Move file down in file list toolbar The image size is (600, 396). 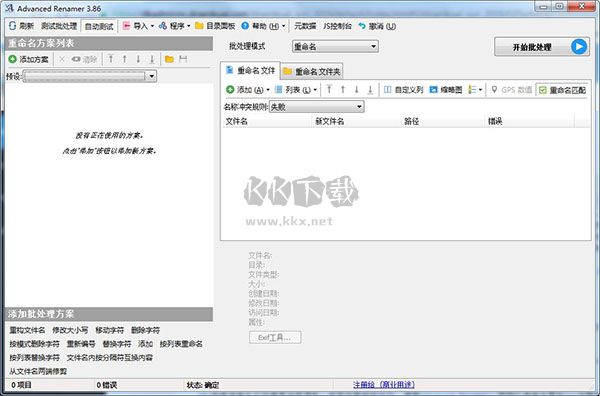pos(356,90)
